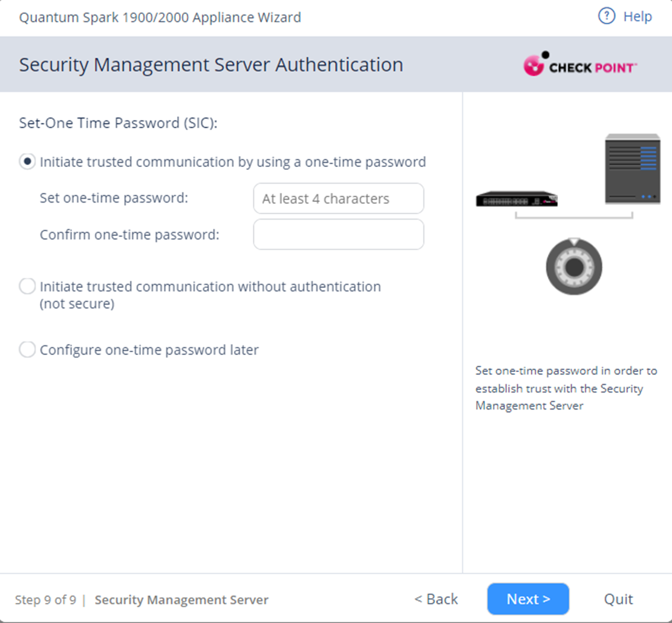The image size is (672, 623).
Task: Return with the Back button
Action: [x=436, y=599]
